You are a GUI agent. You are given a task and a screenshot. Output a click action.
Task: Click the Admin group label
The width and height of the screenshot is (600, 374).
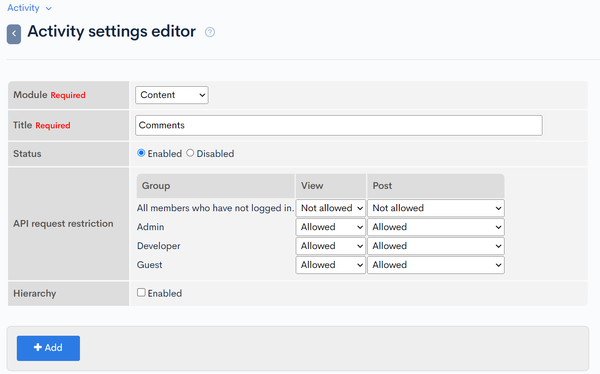150,227
